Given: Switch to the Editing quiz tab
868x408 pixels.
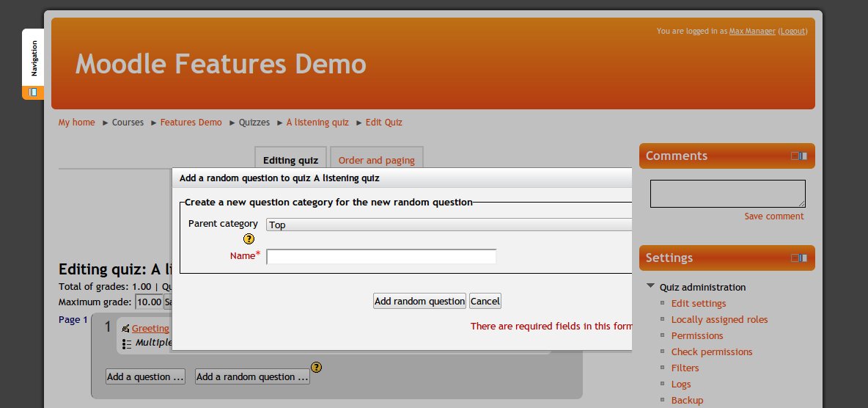Looking at the screenshot, I should point(290,160).
